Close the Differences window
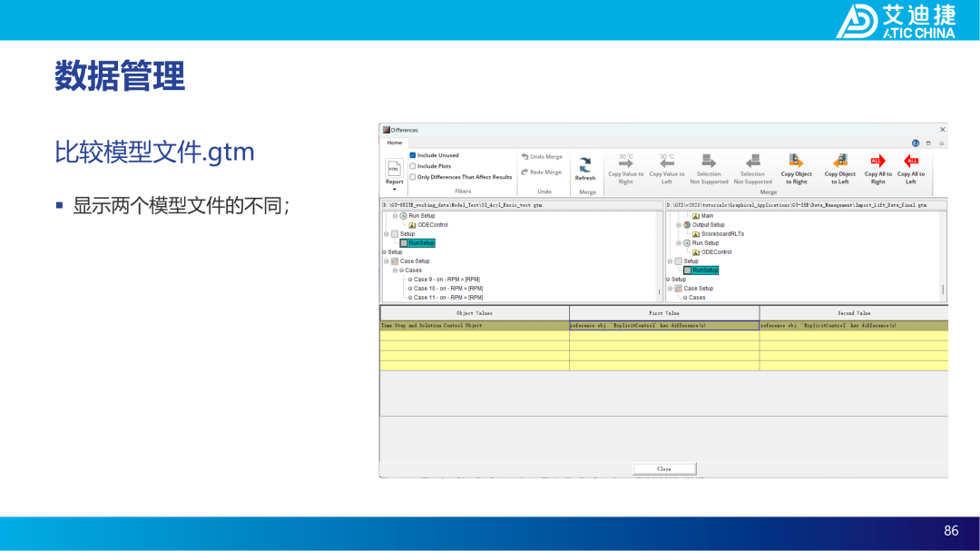 (x=943, y=130)
